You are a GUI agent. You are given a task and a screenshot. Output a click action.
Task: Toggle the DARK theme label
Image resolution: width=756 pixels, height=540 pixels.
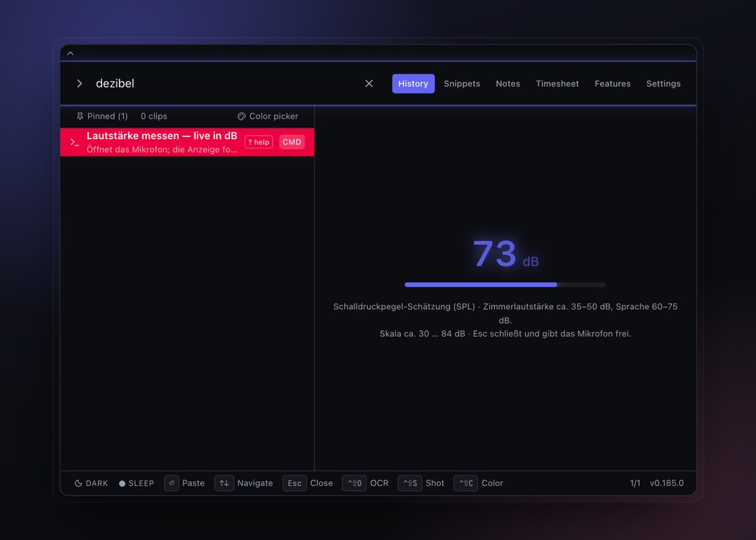(x=97, y=483)
